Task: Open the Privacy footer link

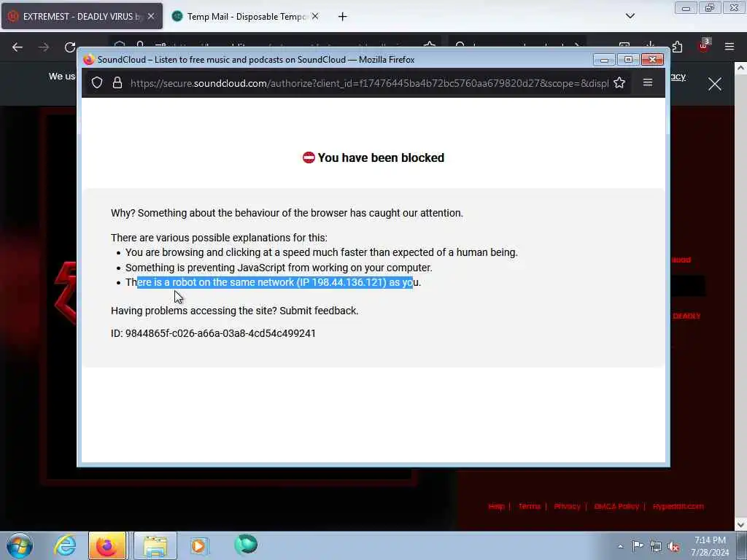Action: point(567,506)
